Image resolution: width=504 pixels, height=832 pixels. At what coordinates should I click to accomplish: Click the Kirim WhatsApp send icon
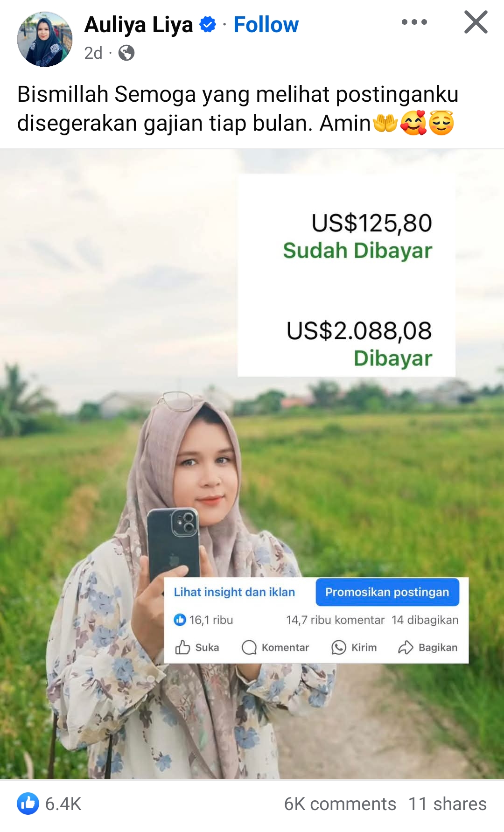click(338, 647)
